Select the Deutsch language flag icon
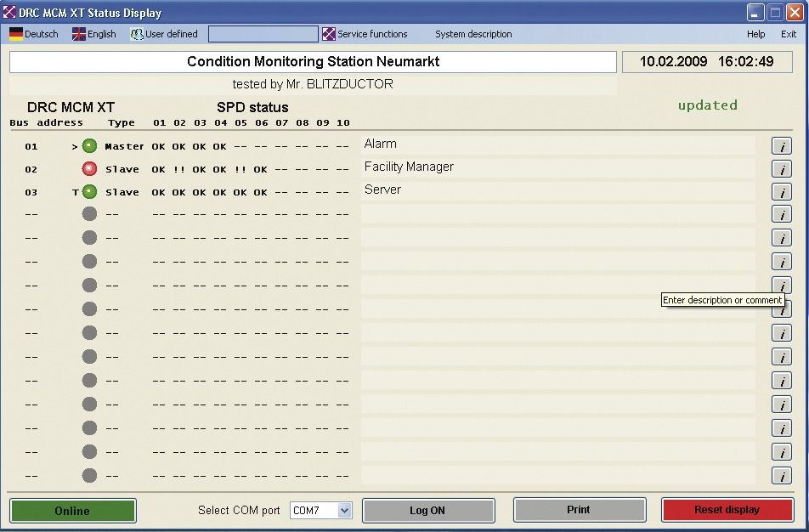Screen dimensions: 809x532 [x=14, y=34]
